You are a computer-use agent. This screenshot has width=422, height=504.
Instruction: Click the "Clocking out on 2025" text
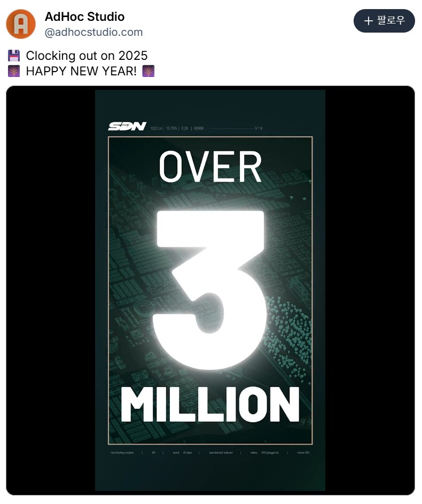[x=87, y=56]
